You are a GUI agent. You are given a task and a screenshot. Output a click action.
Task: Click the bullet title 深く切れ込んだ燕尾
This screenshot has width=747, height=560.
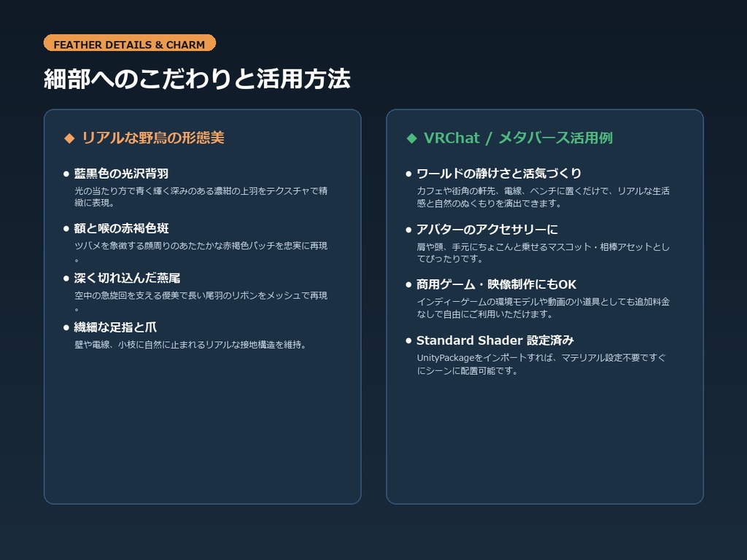tap(127, 278)
